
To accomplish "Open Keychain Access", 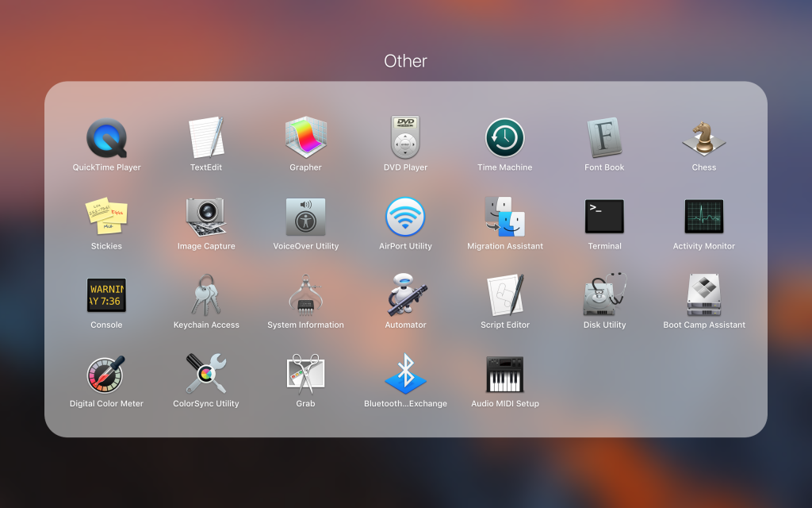I will (206, 295).
